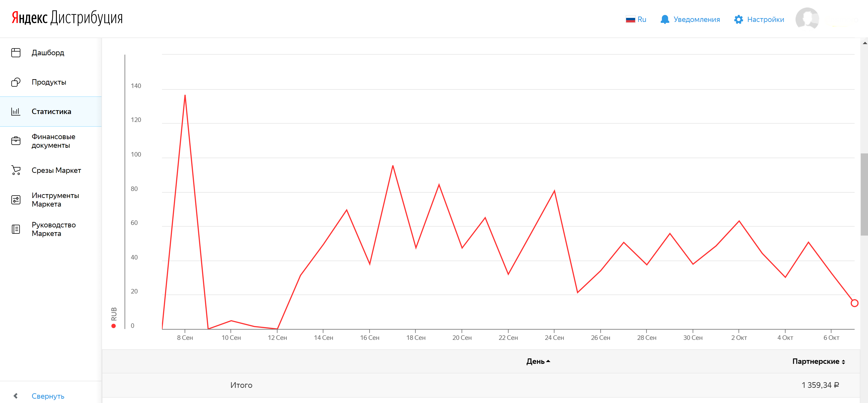Collapse sidebar with Свернуть arrow
Image resolution: width=868 pixels, height=403 pixels.
(16, 396)
